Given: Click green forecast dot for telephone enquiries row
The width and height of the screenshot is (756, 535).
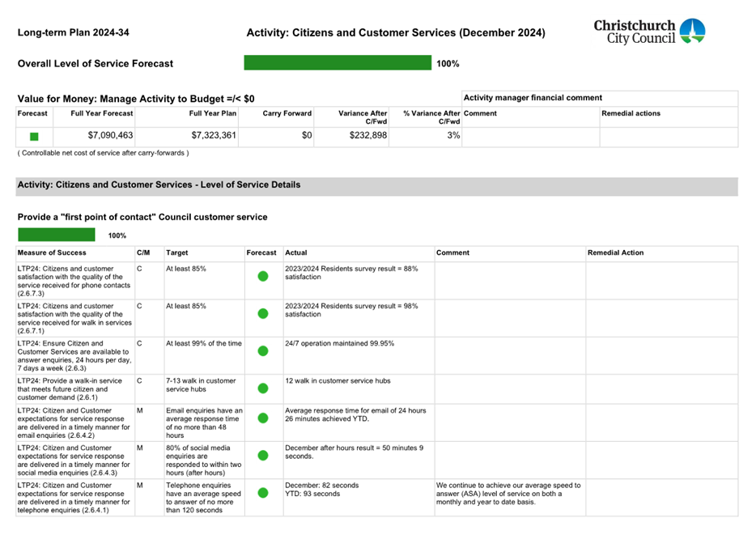Looking at the screenshot, I should tap(262, 493).
